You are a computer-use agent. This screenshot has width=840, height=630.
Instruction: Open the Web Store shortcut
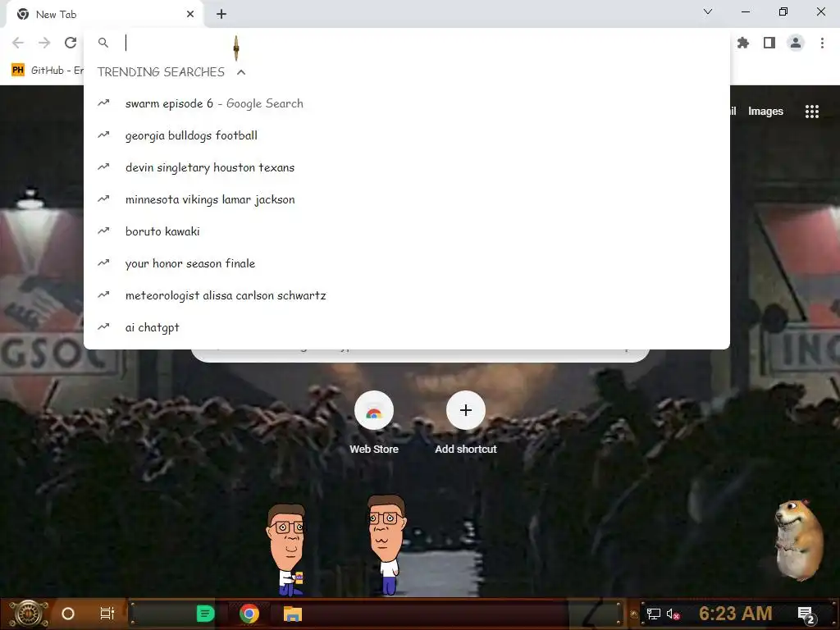(374, 423)
